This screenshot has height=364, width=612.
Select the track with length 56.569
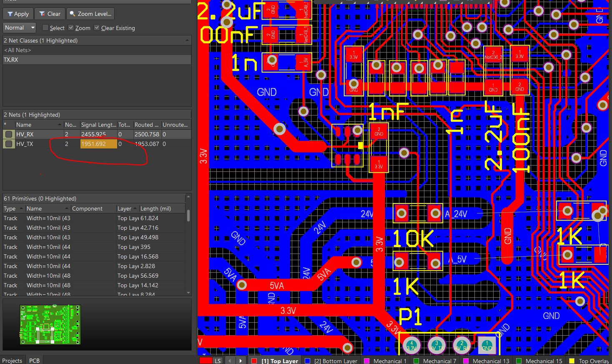point(94,276)
